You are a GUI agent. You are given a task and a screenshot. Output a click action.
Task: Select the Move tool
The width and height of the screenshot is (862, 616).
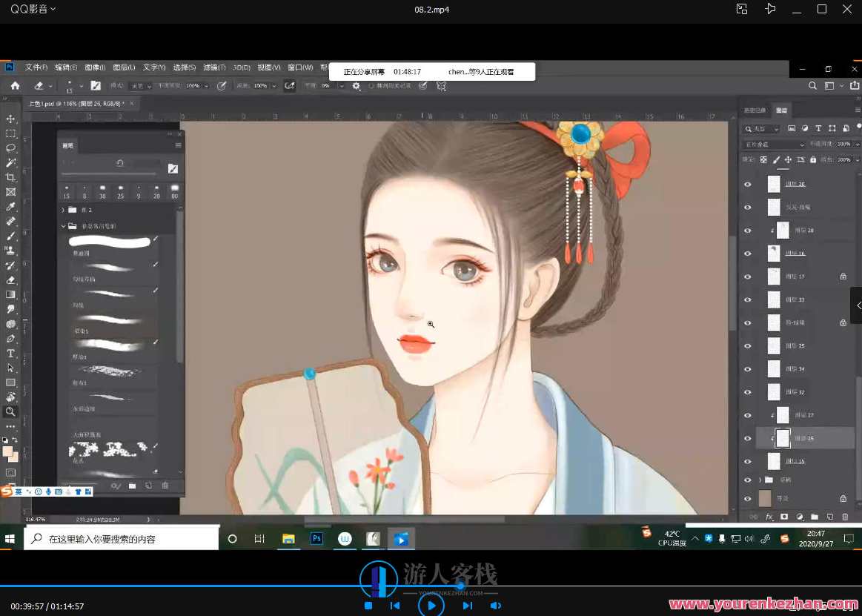pos(11,119)
